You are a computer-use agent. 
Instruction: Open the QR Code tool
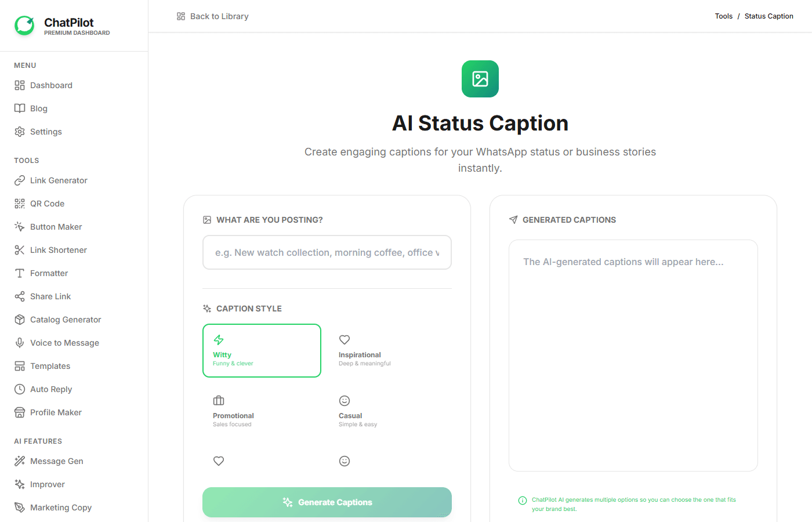[x=47, y=204]
